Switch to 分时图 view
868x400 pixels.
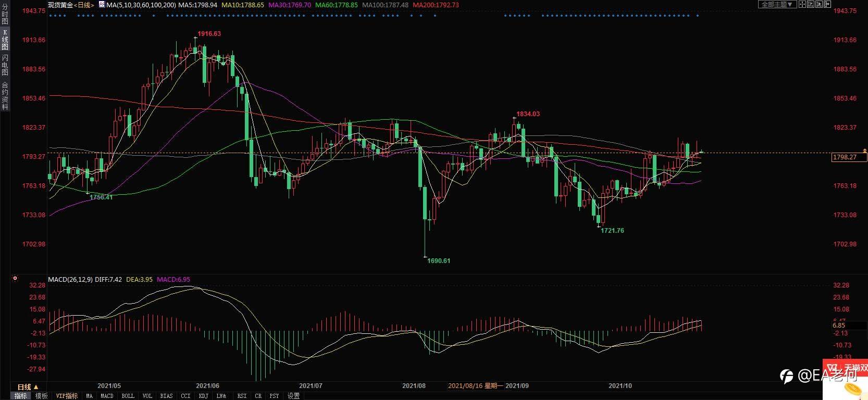coord(5,15)
